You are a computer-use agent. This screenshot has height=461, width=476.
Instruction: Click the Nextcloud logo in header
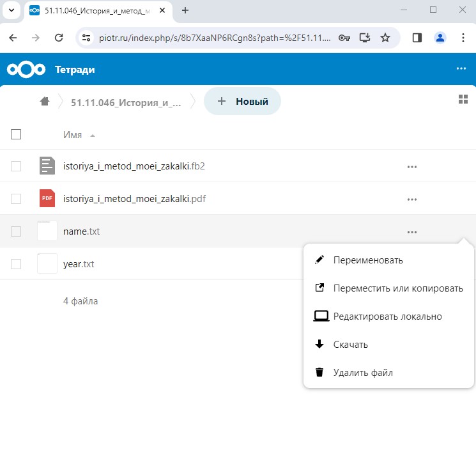click(26, 70)
